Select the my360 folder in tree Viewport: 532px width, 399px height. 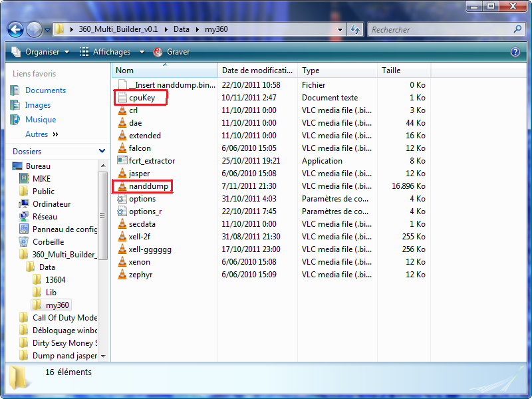pyautogui.click(x=57, y=305)
